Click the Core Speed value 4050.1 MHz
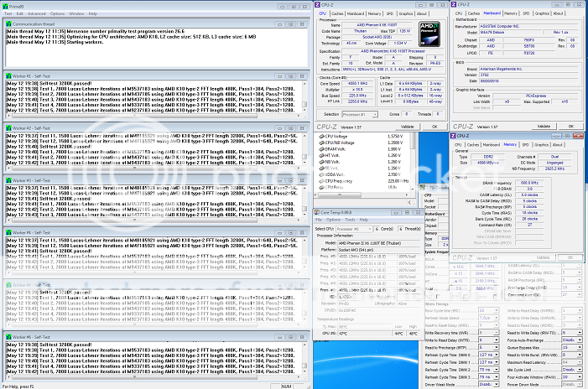This screenshot has width=588, height=389. pyautogui.click(x=357, y=83)
